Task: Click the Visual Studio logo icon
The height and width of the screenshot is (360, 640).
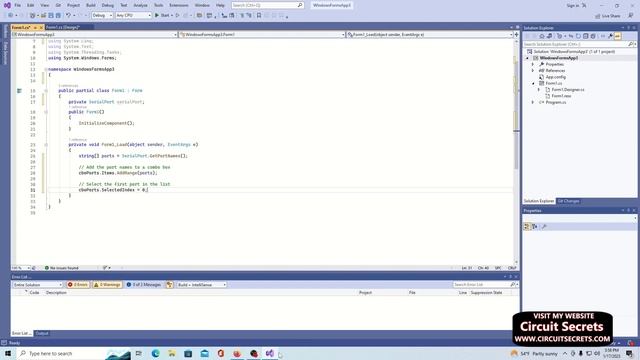Action: point(7,5)
